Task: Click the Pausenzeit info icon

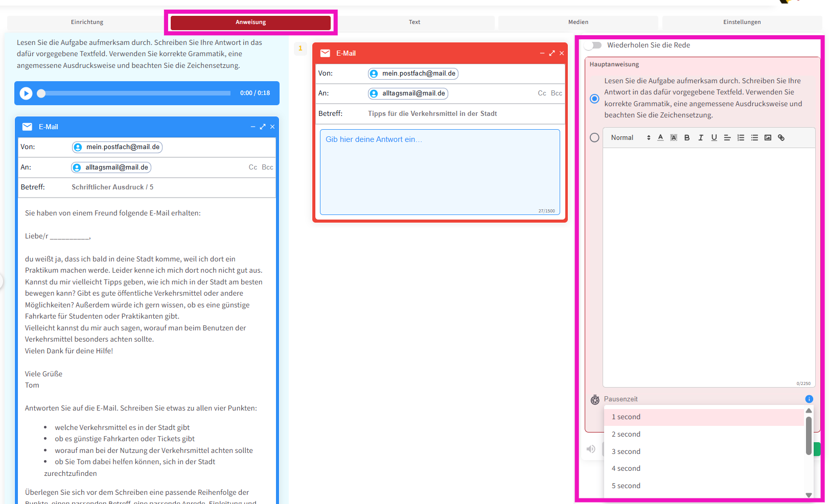Action: pos(809,399)
